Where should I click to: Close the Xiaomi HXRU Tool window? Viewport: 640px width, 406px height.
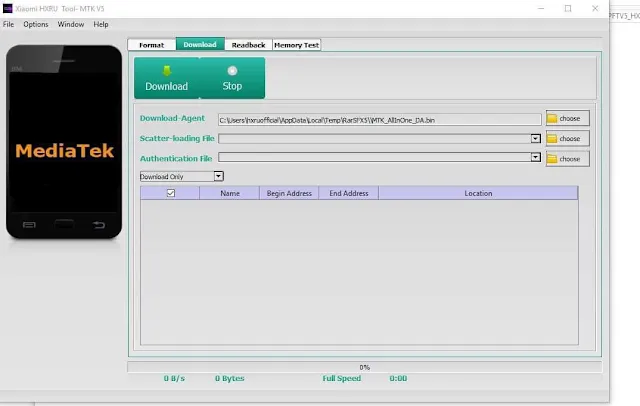595,8
